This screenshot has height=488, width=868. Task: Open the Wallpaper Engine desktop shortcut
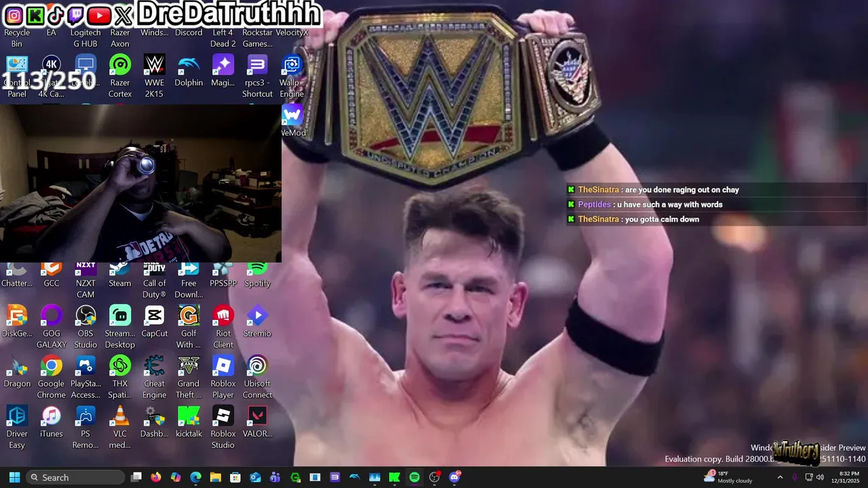[292, 76]
